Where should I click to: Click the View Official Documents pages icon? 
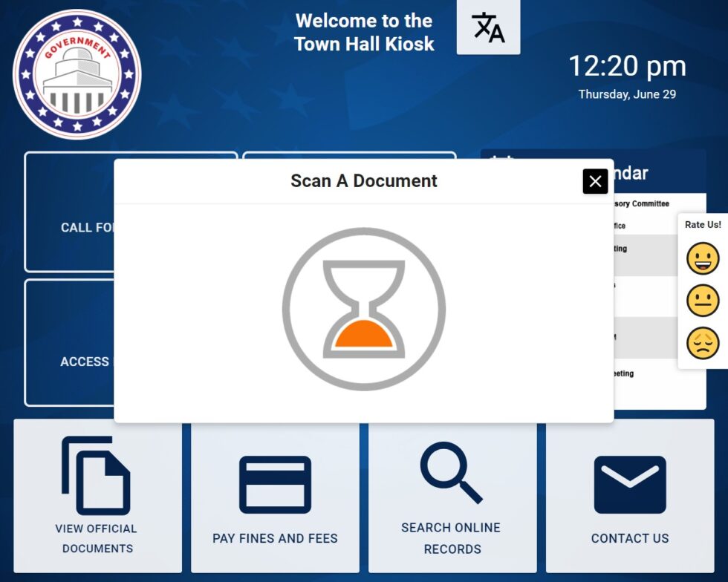coord(96,475)
